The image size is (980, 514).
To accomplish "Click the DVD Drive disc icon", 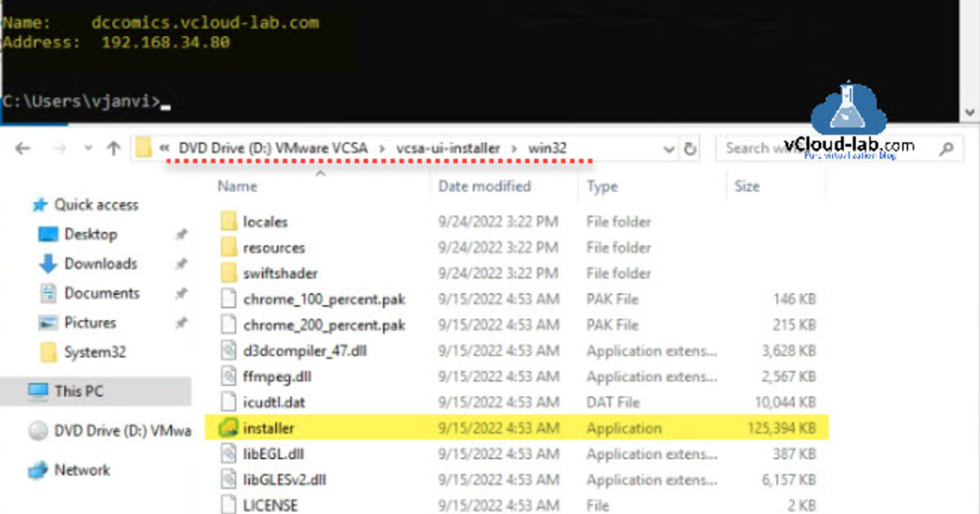I will 38,431.
